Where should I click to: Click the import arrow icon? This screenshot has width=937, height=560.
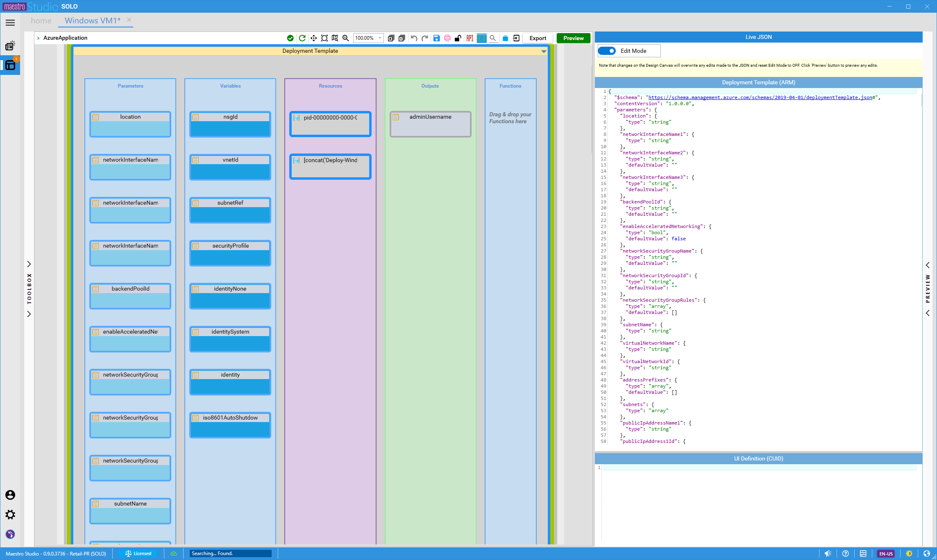516,38
